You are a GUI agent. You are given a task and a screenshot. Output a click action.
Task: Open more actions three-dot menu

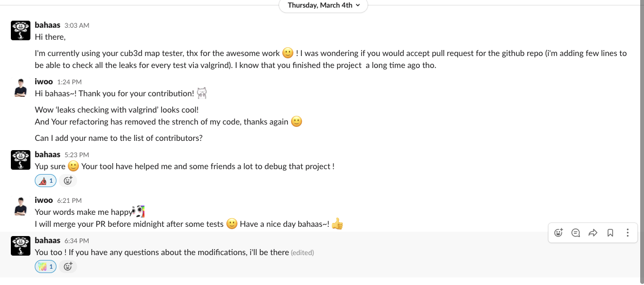pyautogui.click(x=628, y=233)
